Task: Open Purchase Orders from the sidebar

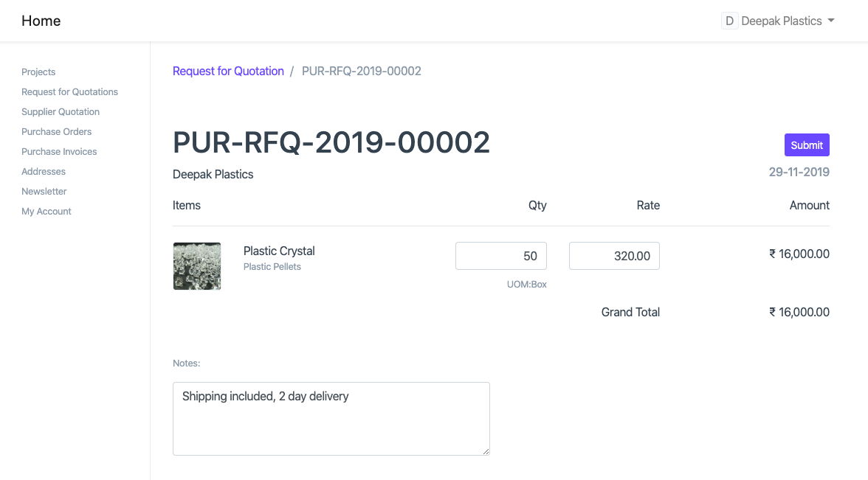Action: (56, 131)
